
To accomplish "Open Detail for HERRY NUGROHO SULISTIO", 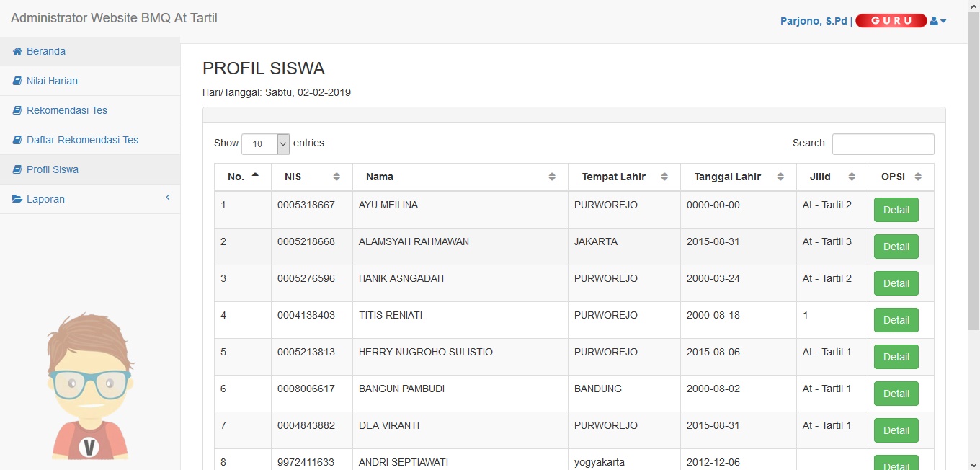I will coord(896,357).
